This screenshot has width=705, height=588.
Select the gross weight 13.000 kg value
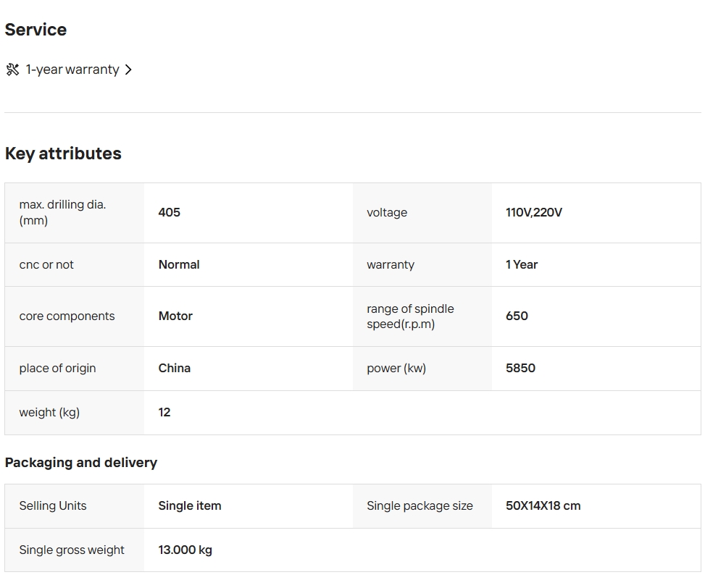[185, 550]
